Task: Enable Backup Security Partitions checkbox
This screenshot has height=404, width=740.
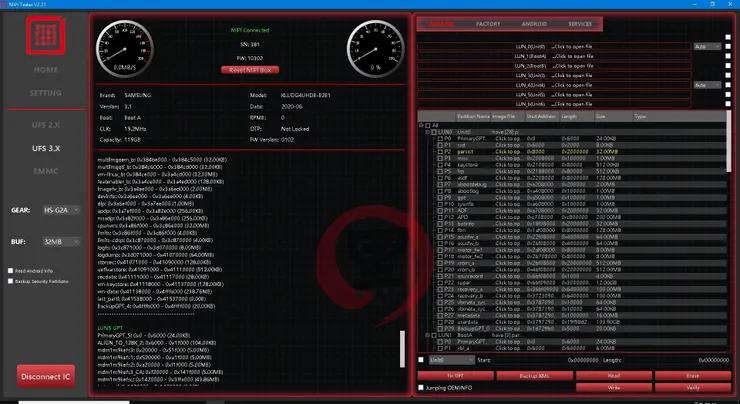Action: coord(10,281)
